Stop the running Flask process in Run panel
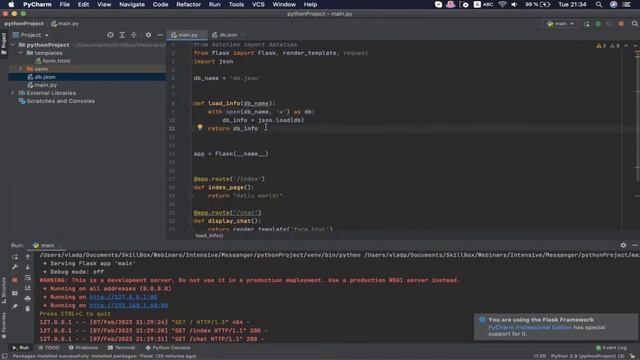The height and width of the screenshot is (360, 640). pos(15,280)
